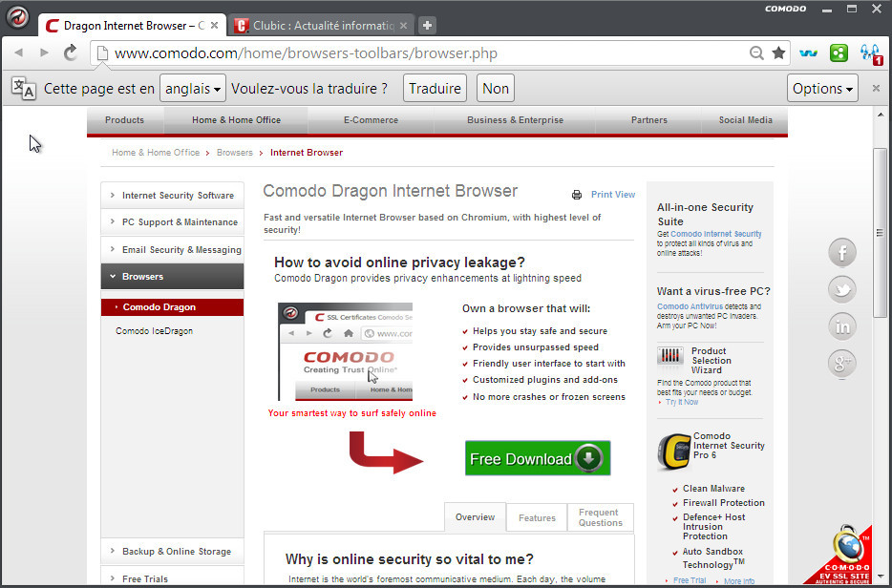Click the Comodo Dragon logo menu button
The image size is (892, 588).
tap(17, 17)
